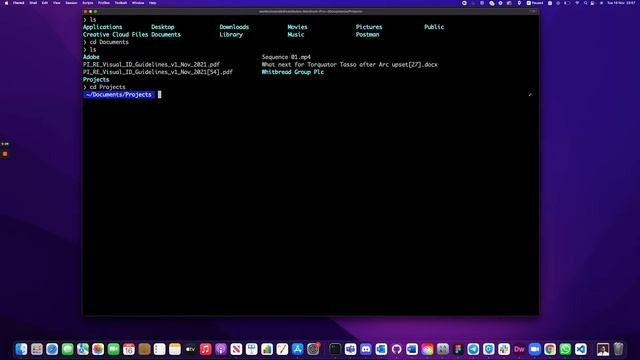640x360 pixels.
Task: Open the Session menu
Action: [x=71, y=3]
